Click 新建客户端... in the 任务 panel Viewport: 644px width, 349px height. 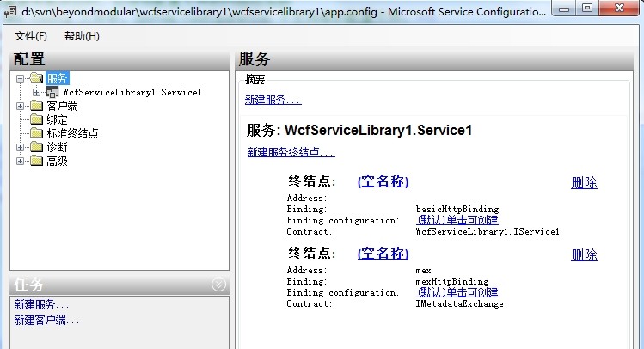(x=46, y=321)
